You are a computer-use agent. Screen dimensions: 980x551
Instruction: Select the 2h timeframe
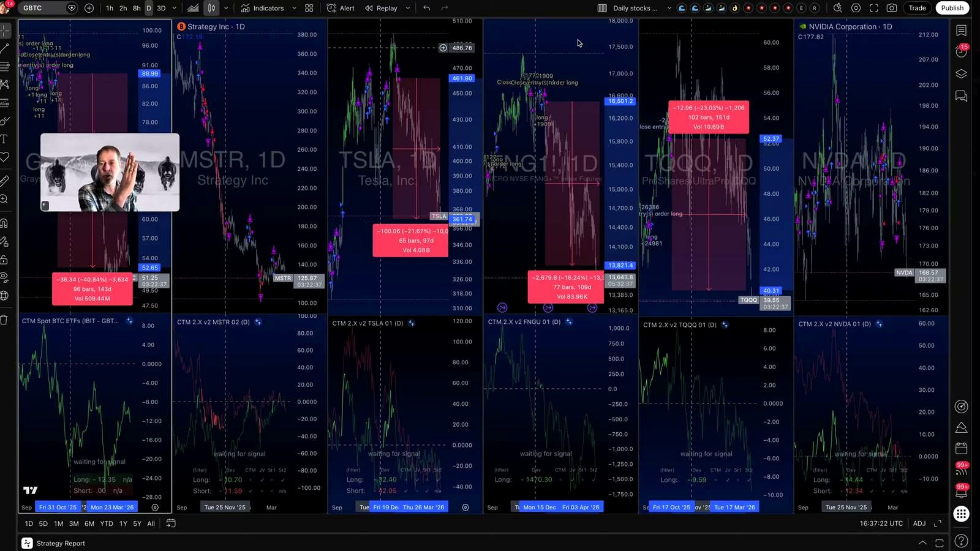coord(123,8)
